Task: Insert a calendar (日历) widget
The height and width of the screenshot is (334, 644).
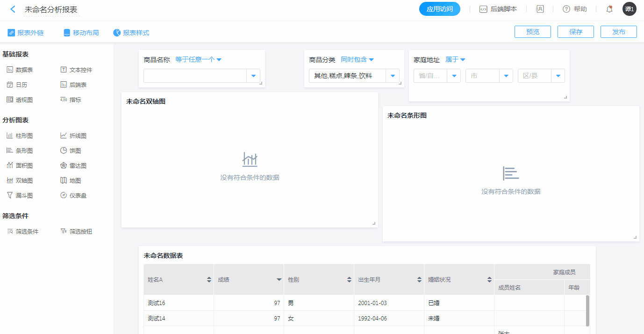Action: pyautogui.click(x=17, y=85)
